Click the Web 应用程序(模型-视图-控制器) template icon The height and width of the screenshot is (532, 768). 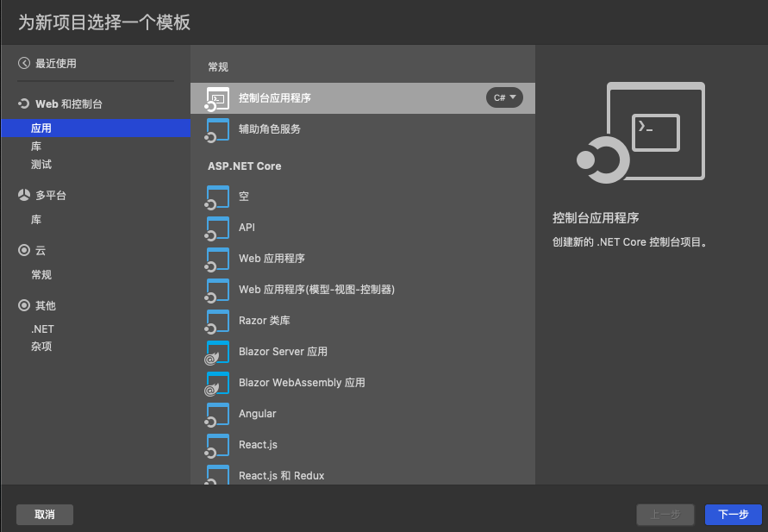[217, 290]
